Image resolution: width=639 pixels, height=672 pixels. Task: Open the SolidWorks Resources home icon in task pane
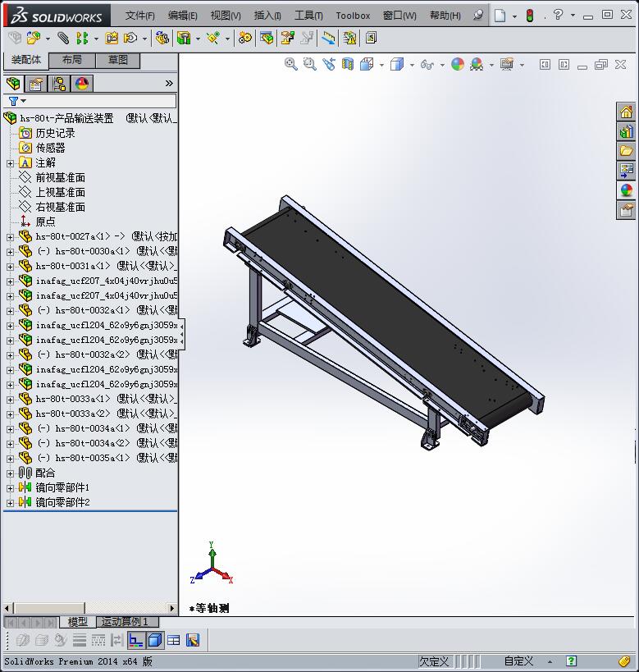pos(626,112)
